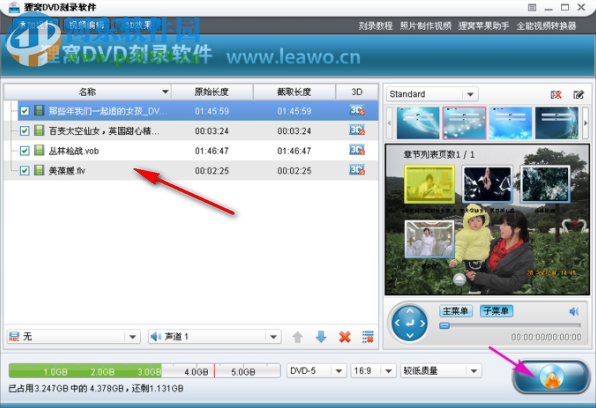Select the fourth dark-blue earth menu template
This screenshot has height=408, width=596.
pyautogui.click(x=556, y=123)
